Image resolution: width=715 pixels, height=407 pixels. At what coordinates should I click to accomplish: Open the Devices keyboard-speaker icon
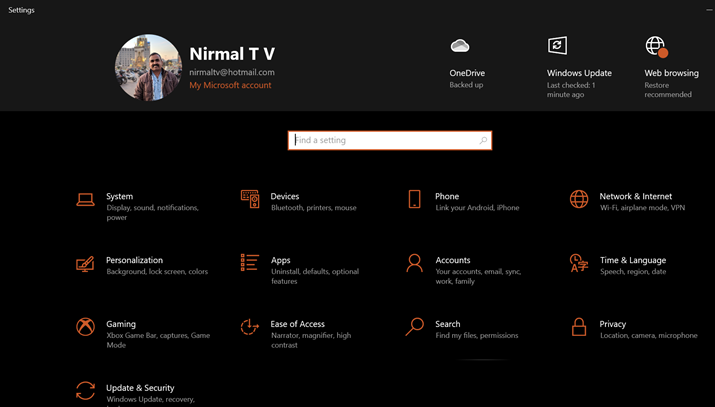pyautogui.click(x=250, y=199)
